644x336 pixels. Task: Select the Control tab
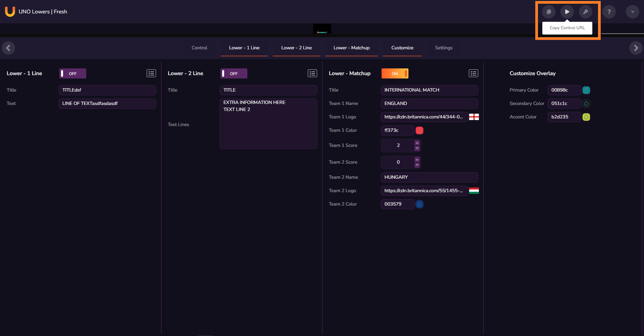click(199, 48)
